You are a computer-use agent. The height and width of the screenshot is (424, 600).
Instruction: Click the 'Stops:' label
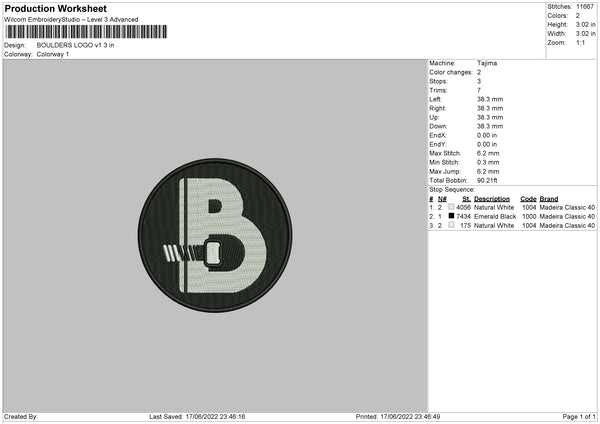(438, 82)
